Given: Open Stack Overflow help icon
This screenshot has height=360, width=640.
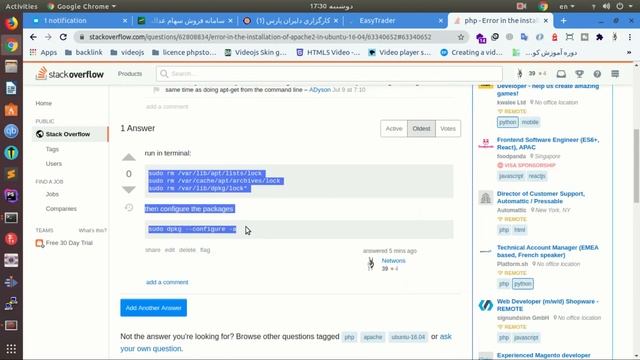Looking at the screenshot, I should pyautogui.click(x=597, y=74).
